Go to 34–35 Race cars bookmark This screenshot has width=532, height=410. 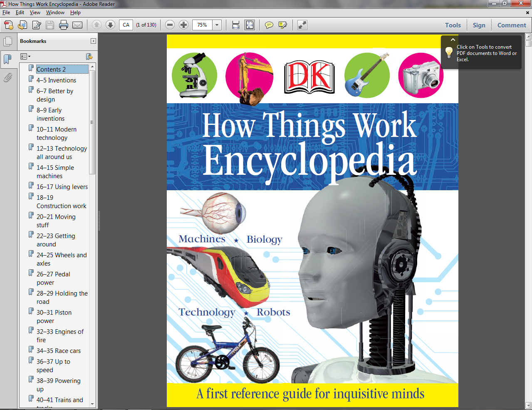point(59,350)
